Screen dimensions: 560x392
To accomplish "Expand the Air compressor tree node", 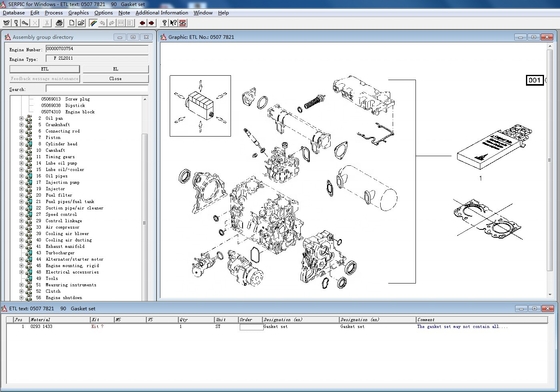I will 21,227.
